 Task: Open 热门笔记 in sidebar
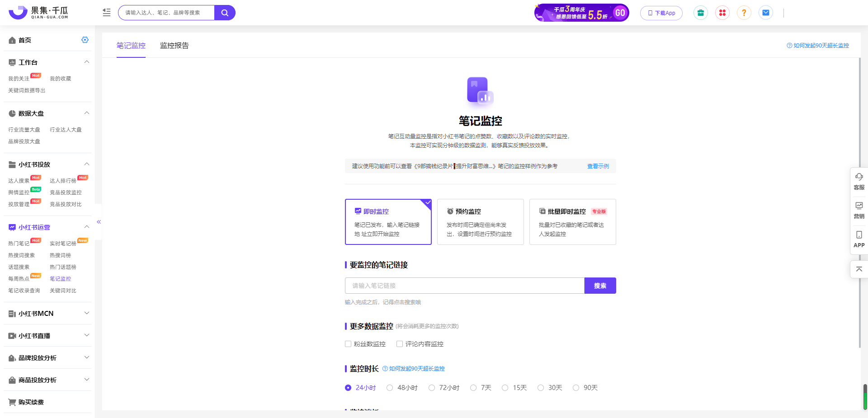(x=19, y=244)
